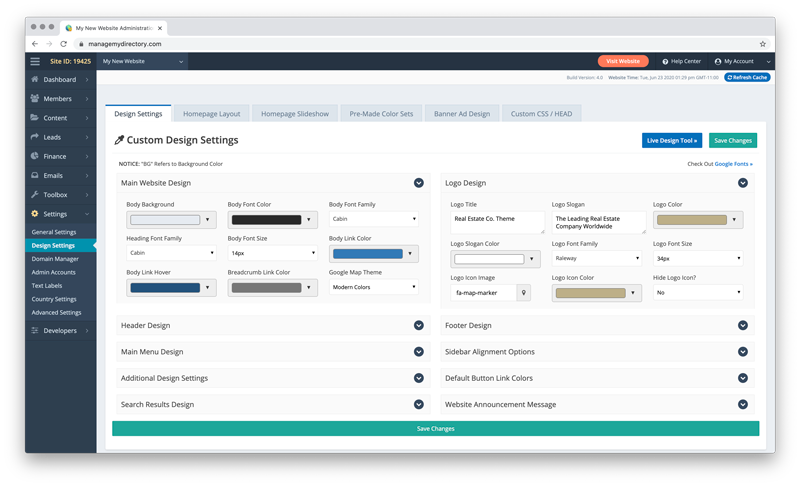Image resolution: width=800 pixels, height=486 pixels.
Task: Click the browser back arrow
Action: pyautogui.click(x=35, y=44)
